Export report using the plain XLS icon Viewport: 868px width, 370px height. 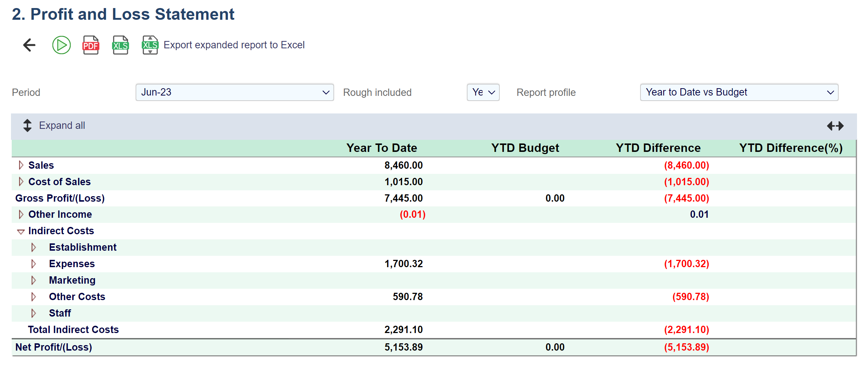tap(120, 45)
